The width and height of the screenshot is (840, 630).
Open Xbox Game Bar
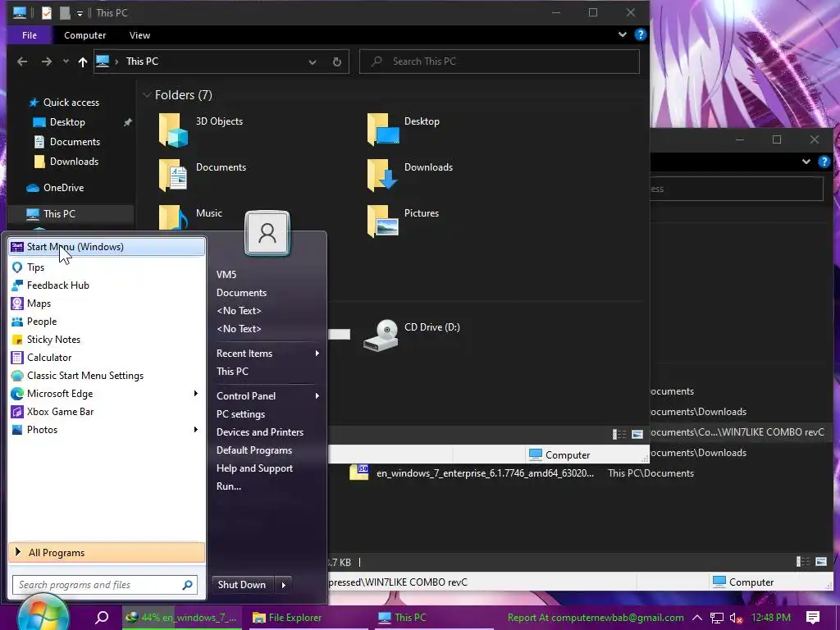tap(107, 412)
